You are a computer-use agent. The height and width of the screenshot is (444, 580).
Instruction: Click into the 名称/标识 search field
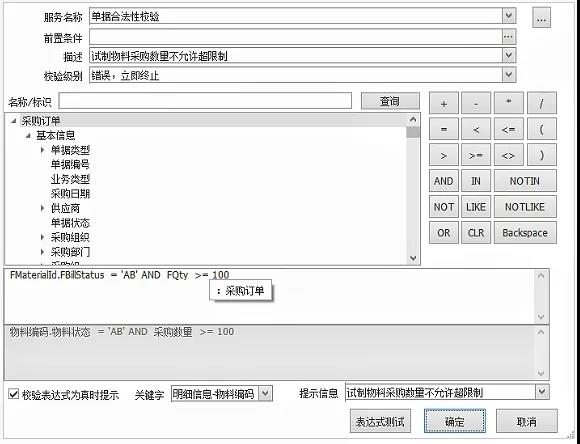(x=205, y=101)
